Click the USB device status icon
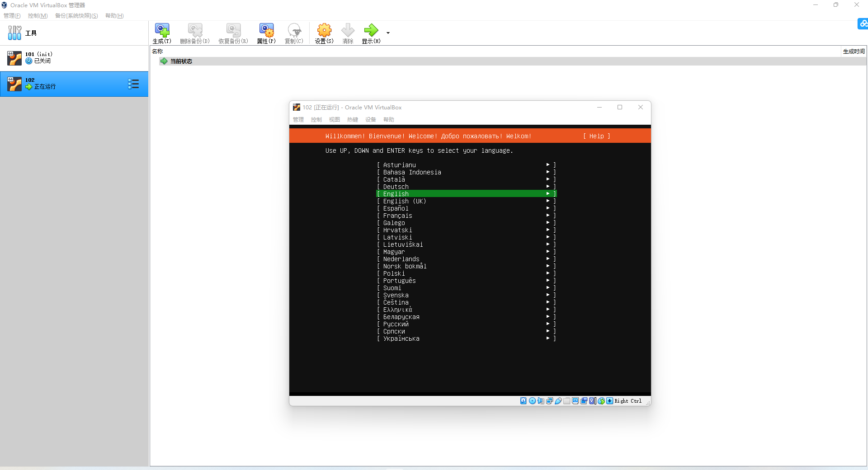868x470 pixels. pos(558,401)
